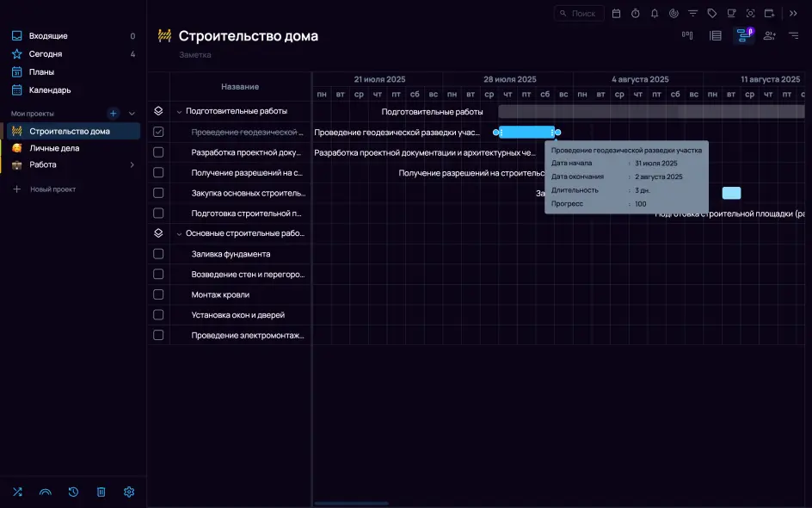Open the settings gear at bottom left
The height and width of the screenshot is (508, 812).
(129, 492)
